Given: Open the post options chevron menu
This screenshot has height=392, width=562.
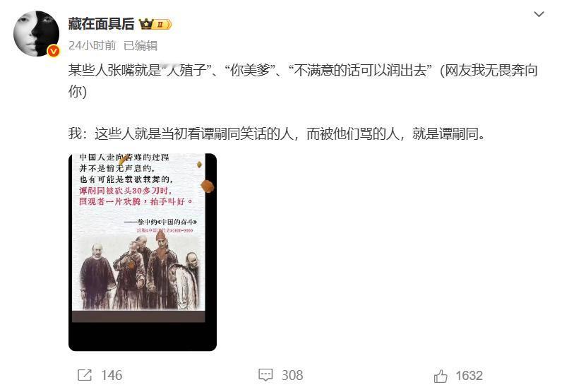Looking at the screenshot, I should pyautogui.click(x=539, y=14).
